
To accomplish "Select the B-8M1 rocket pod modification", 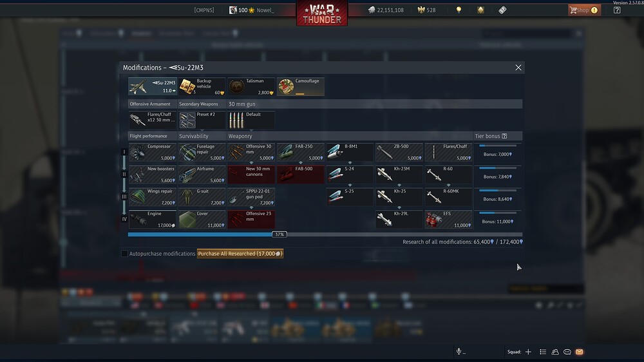I will tap(350, 152).
